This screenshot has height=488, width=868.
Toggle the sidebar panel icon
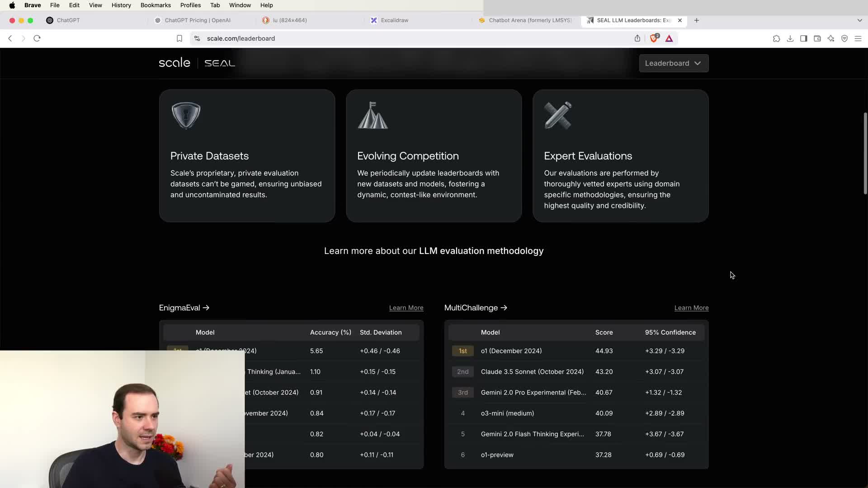pos(804,38)
